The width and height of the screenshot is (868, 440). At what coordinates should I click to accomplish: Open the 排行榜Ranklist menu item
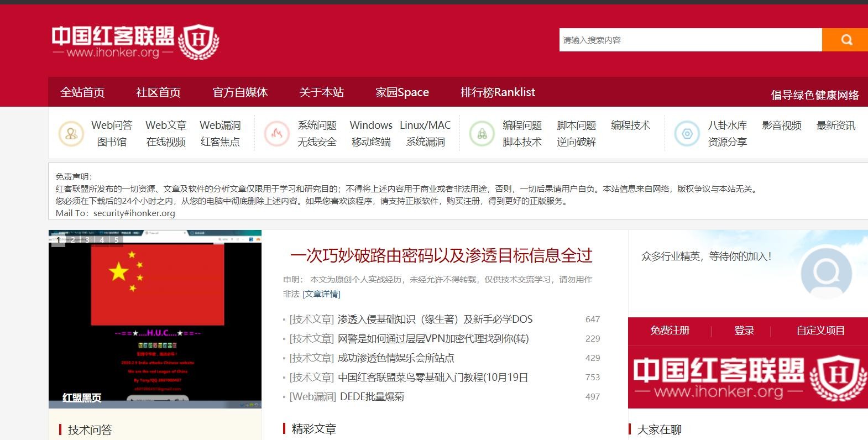pos(498,92)
